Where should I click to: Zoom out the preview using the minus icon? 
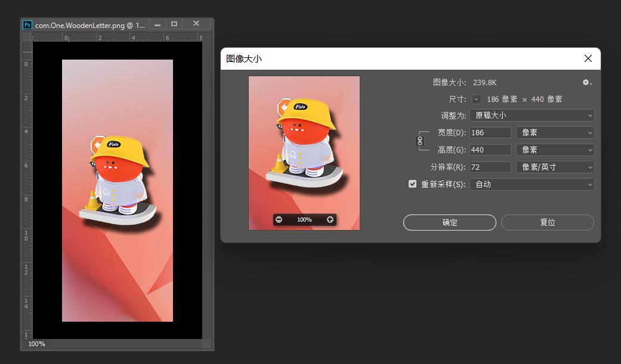[x=279, y=219]
